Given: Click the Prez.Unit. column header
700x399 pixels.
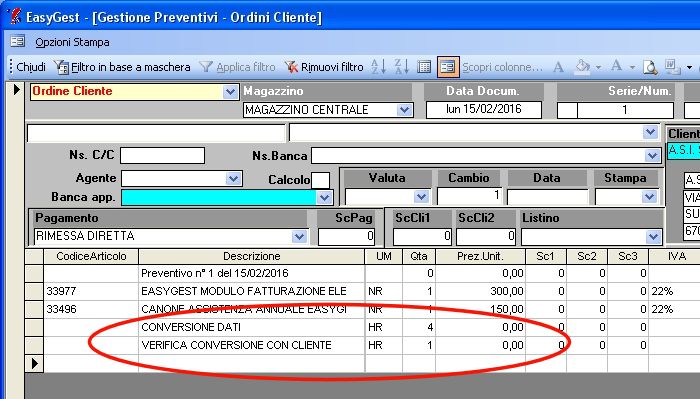Looking at the screenshot, I should point(480,256).
